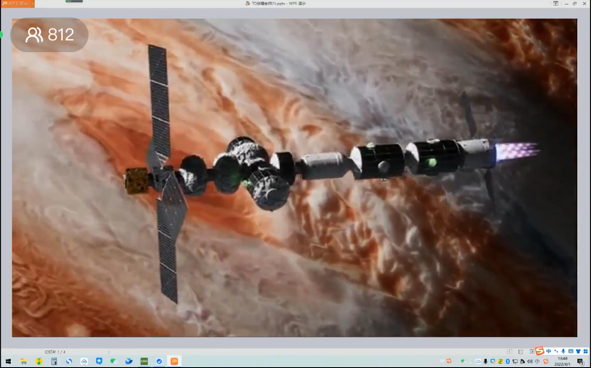Click the Sogou input method S logo
Screen dimensions: 592x368
tap(540, 351)
